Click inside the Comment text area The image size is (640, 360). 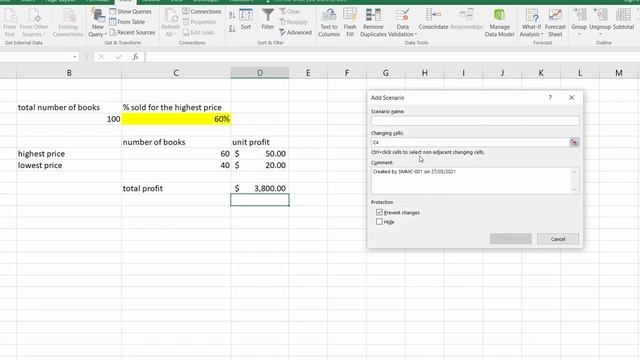coord(471,180)
